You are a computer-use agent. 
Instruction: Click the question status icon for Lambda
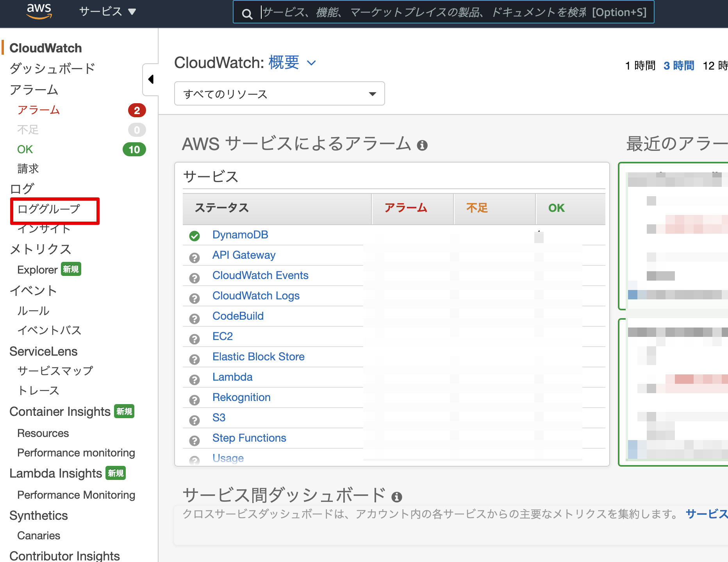pyautogui.click(x=194, y=379)
